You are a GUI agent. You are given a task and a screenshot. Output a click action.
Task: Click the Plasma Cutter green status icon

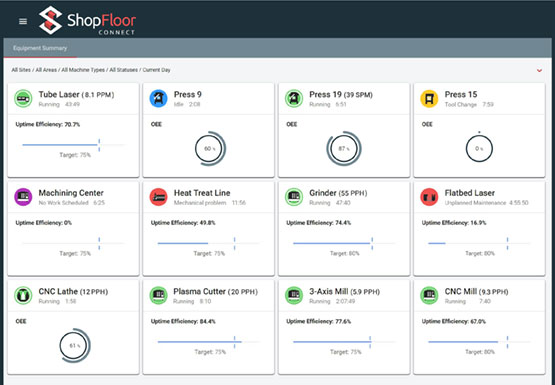(159, 295)
